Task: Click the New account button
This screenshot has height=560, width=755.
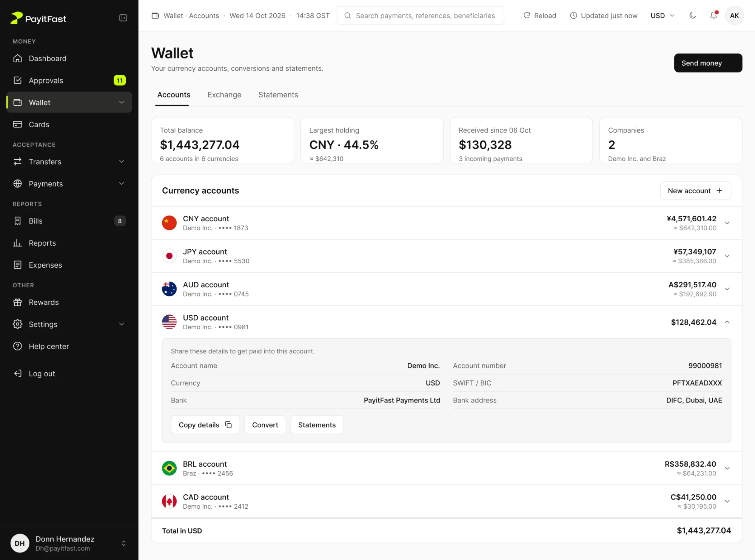Action: (x=695, y=191)
